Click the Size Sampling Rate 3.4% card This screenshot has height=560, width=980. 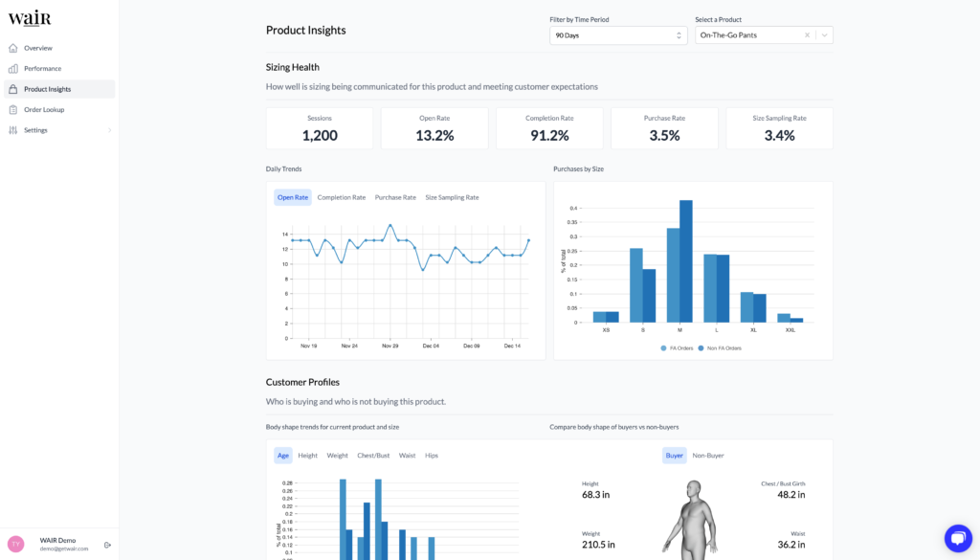pos(779,128)
